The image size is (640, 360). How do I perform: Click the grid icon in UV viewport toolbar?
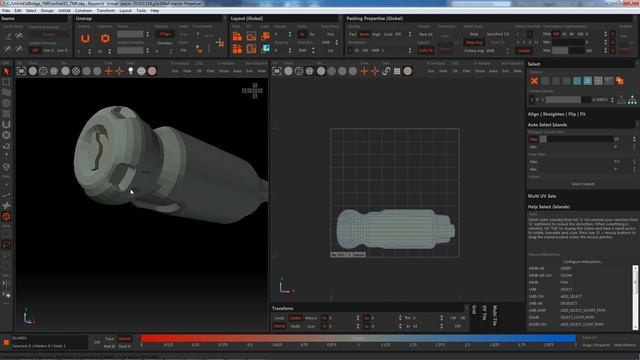click(x=397, y=71)
